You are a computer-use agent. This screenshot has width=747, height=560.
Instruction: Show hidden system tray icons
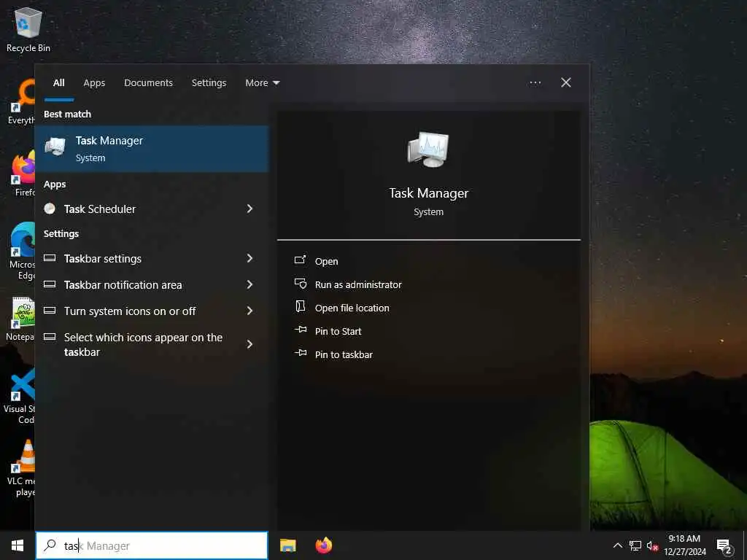click(617, 545)
